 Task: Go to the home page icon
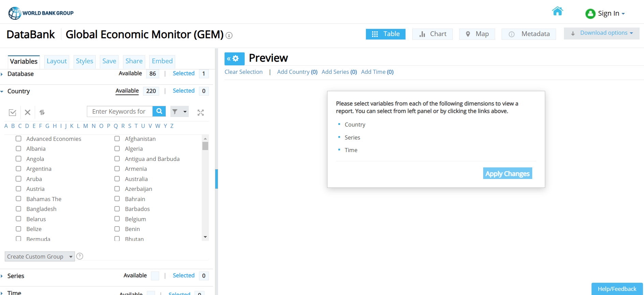click(x=557, y=11)
